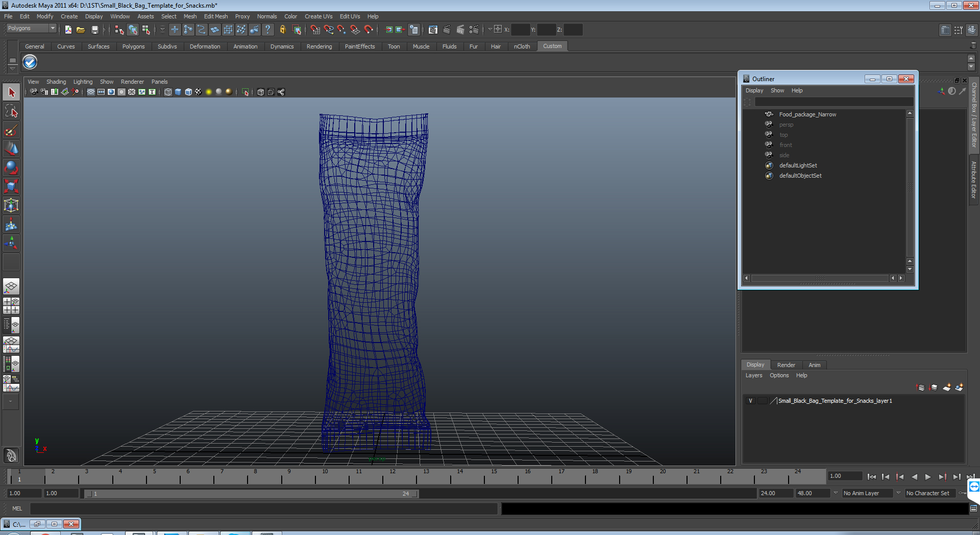Toggle lock current selection padlock
980x535 pixels.
coord(282,30)
